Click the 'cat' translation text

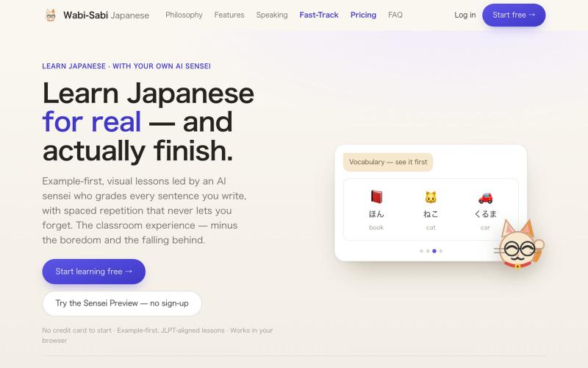(x=431, y=227)
